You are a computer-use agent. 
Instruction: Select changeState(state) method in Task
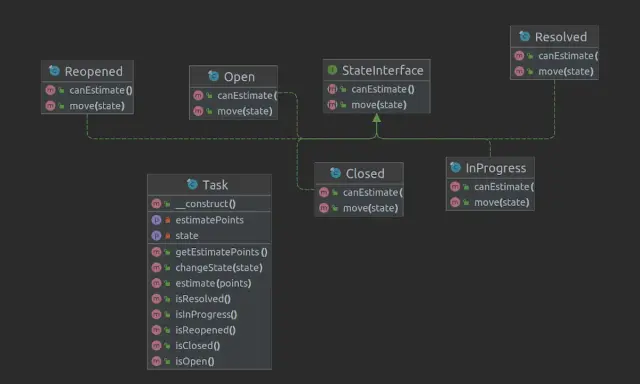[x=219, y=267]
